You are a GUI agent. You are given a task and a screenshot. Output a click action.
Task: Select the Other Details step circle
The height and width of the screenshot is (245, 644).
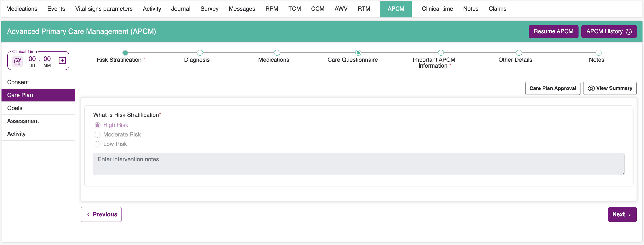coord(519,53)
